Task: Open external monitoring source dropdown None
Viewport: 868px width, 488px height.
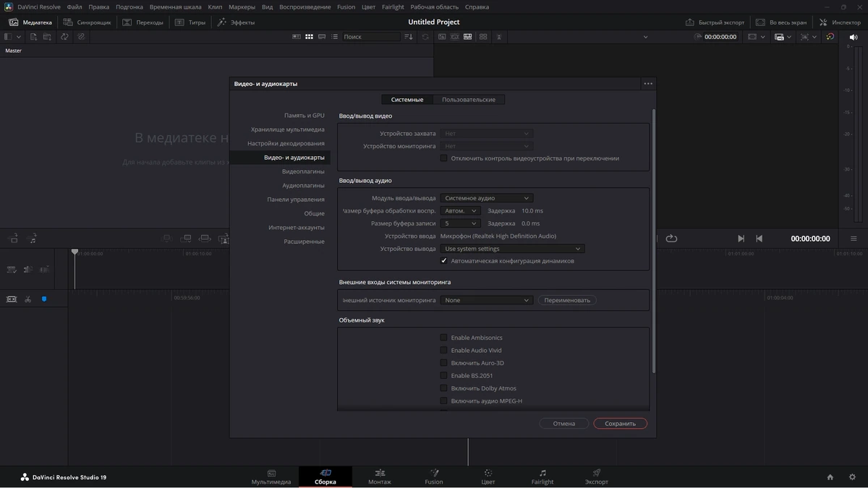Action: pyautogui.click(x=487, y=300)
